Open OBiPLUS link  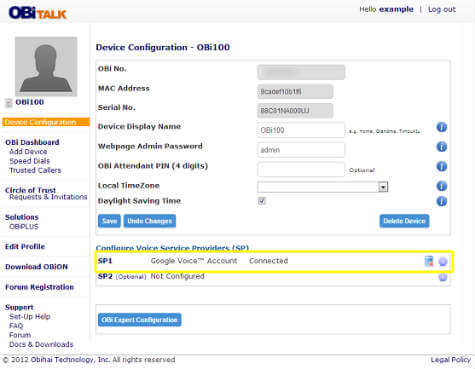click(24, 227)
